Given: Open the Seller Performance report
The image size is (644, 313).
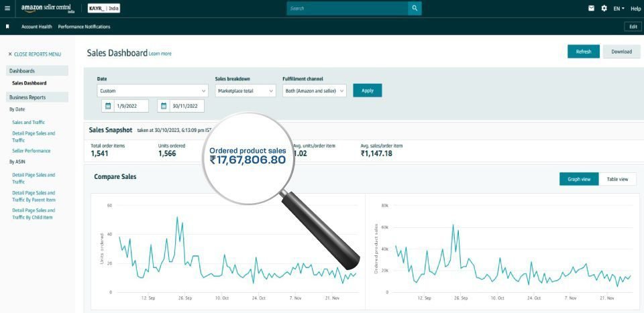Looking at the screenshot, I should pos(32,151).
